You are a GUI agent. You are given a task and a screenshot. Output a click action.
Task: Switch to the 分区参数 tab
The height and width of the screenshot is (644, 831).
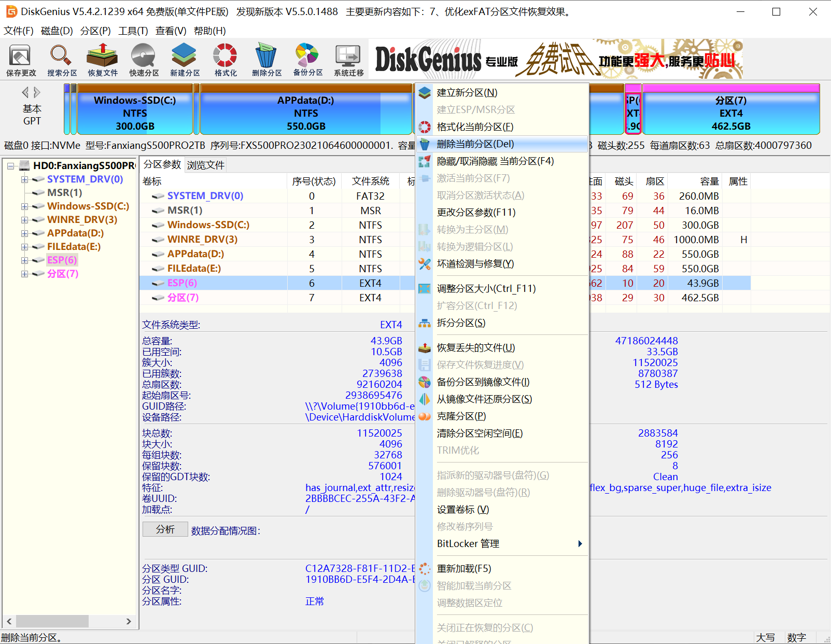pos(162,164)
